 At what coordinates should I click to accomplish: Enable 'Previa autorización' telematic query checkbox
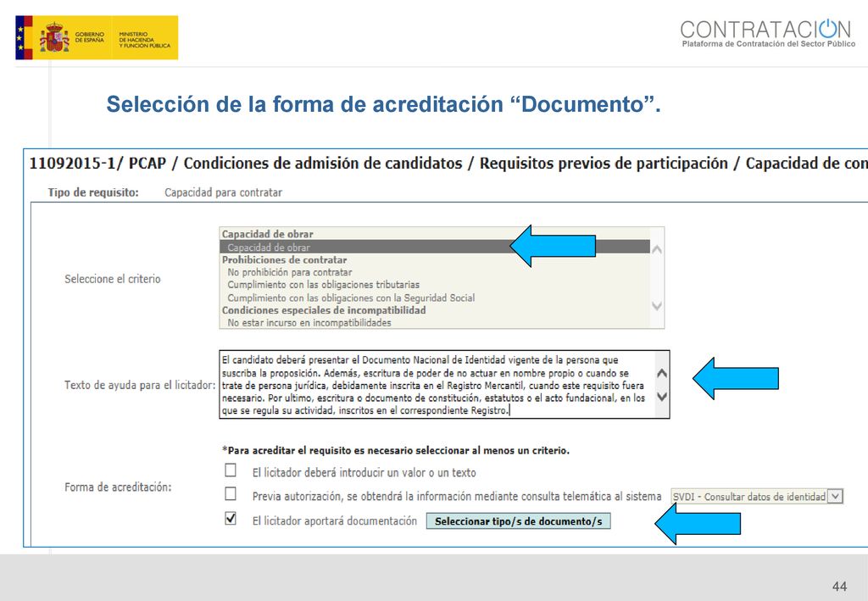[231, 493]
